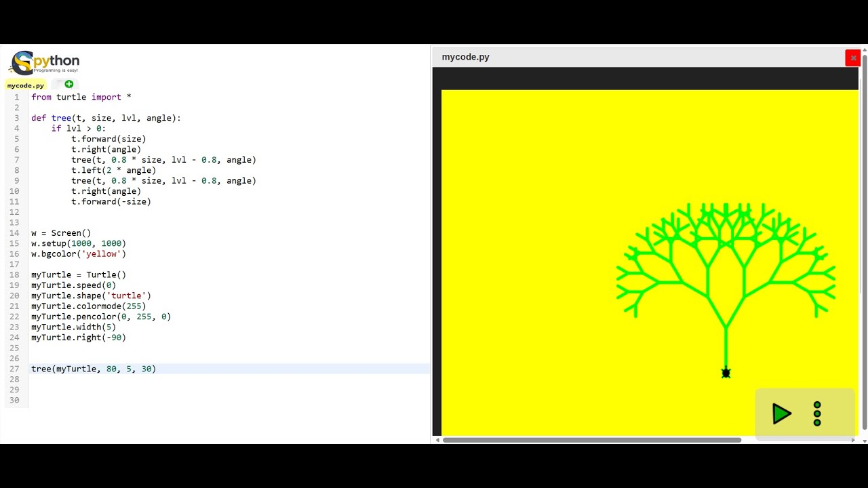Click line number 30 in gutter
Viewport: 868px width, 488px height.
(14, 400)
